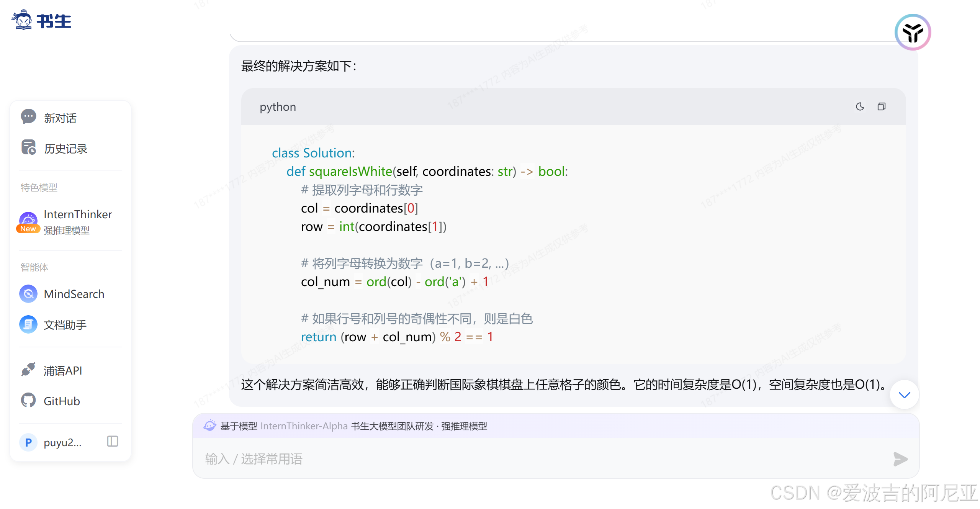This screenshot has height=509, width=980.
Task: Toggle dark mode for code block
Action: coord(860,106)
